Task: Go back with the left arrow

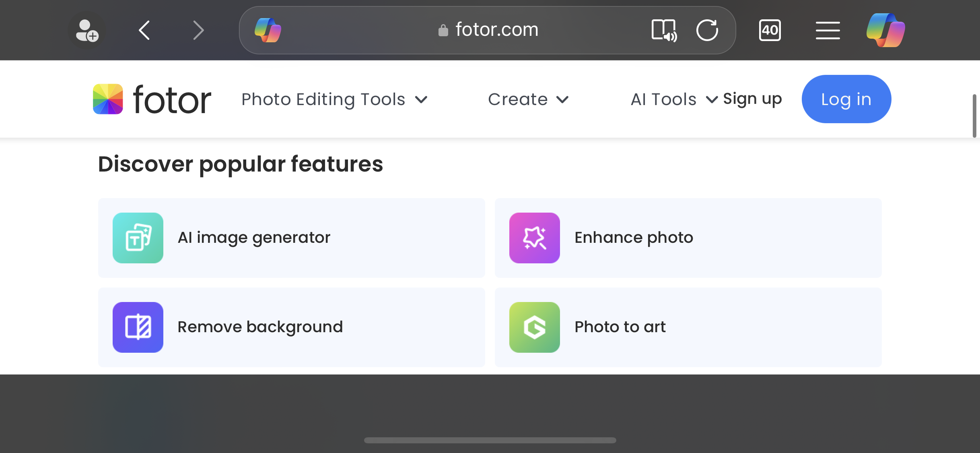Action: pyautogui.click(x=144, y=30)
